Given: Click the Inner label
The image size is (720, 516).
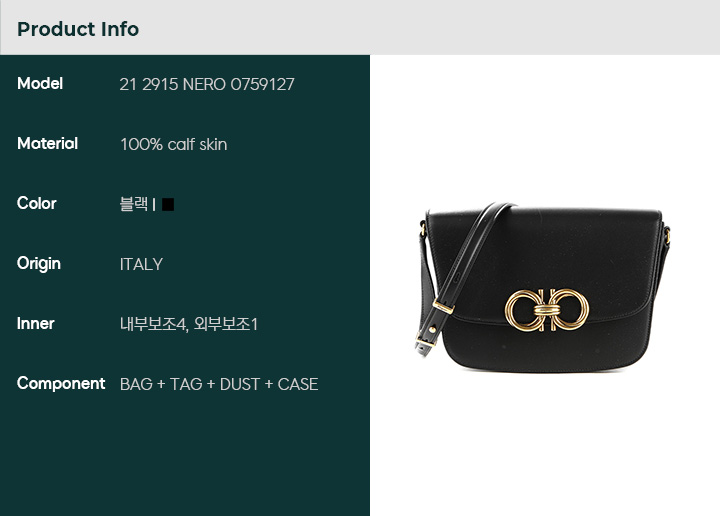Looking at the screenshot, I should (x=35, y=324).
